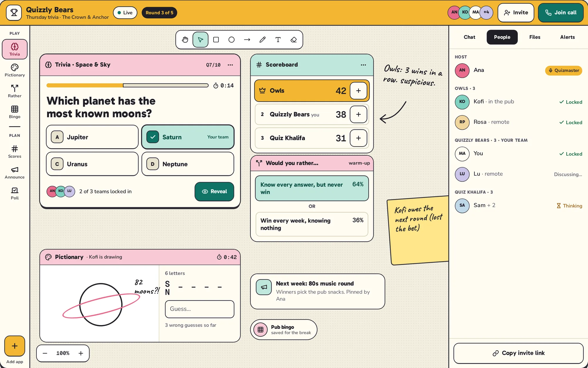This screenshot has width=588, height=368.
Task: Click the Pictionary Guess input field
Action: 200,309
